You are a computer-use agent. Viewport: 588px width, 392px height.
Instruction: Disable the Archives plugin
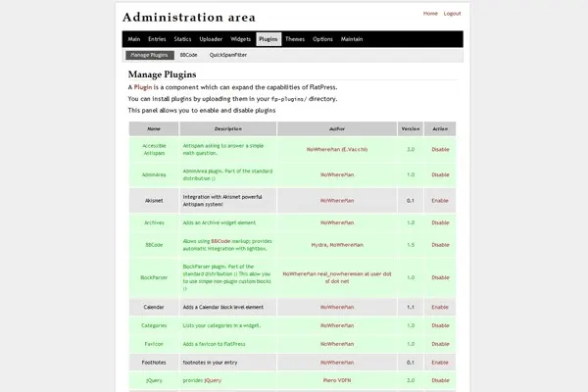click(440, 222)
